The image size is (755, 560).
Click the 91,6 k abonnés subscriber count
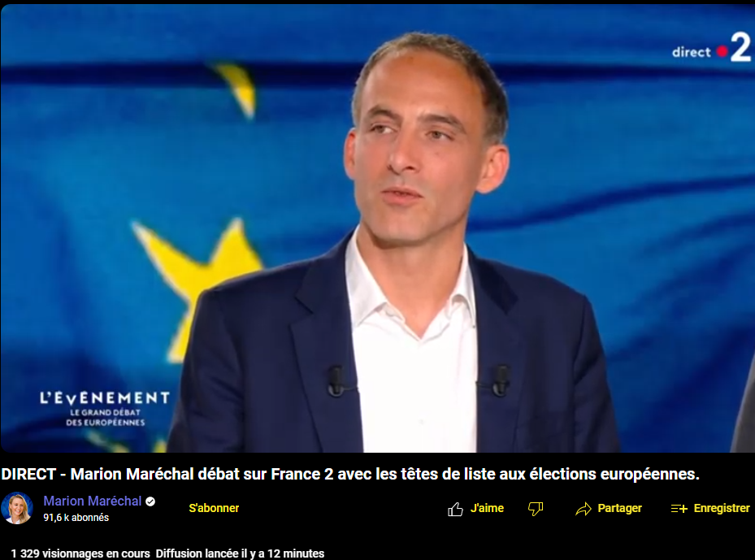pos(76,518)
